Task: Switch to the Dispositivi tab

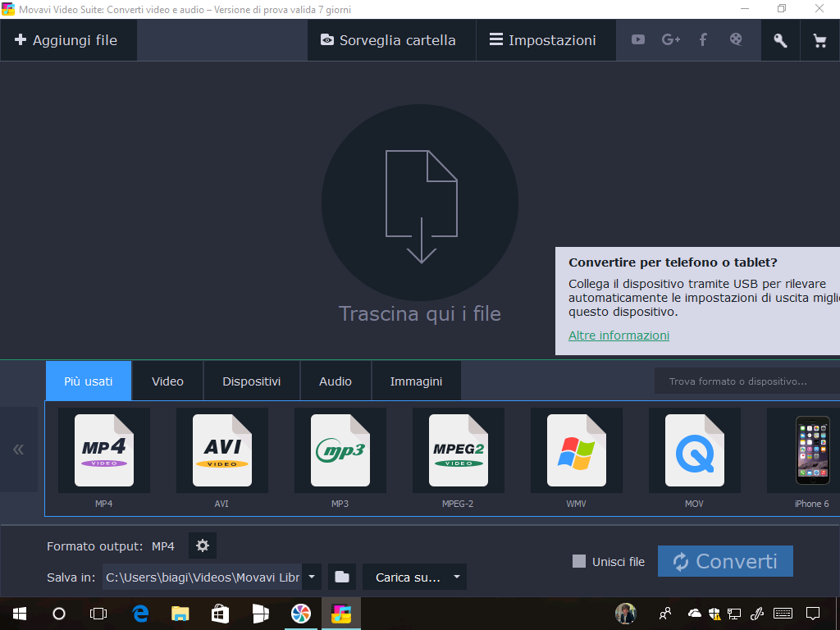Action: click(x=252, y=381)
